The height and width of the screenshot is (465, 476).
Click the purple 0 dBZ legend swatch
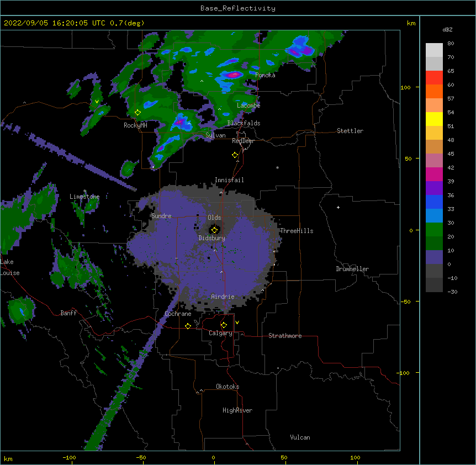[x=434, y=257]
